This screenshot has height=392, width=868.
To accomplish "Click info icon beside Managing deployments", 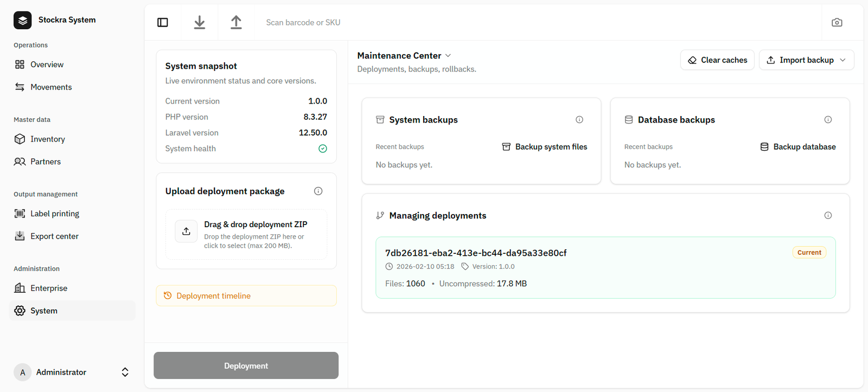I will coord(828,215).
